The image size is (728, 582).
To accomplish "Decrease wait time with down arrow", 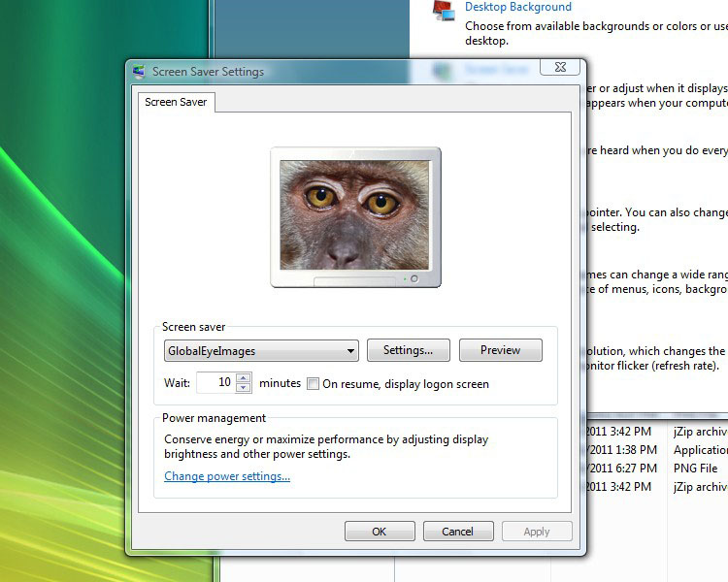I will [244, 388].
